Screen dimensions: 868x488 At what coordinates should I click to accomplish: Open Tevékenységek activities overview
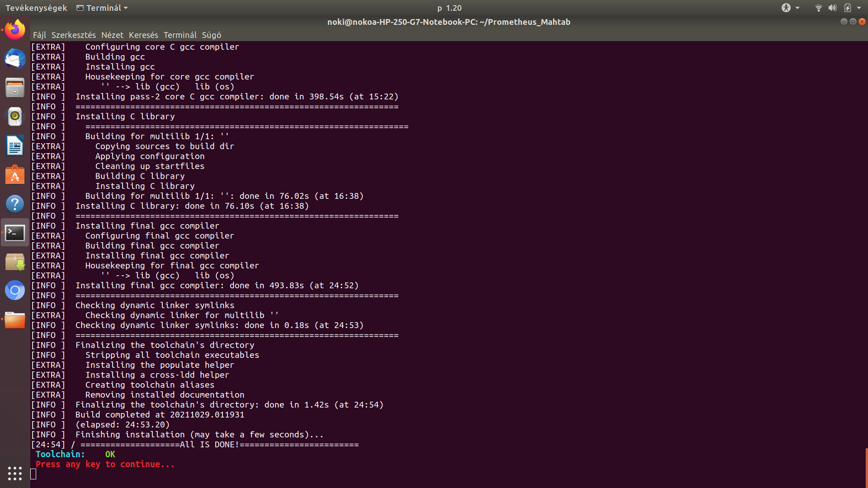36,8
